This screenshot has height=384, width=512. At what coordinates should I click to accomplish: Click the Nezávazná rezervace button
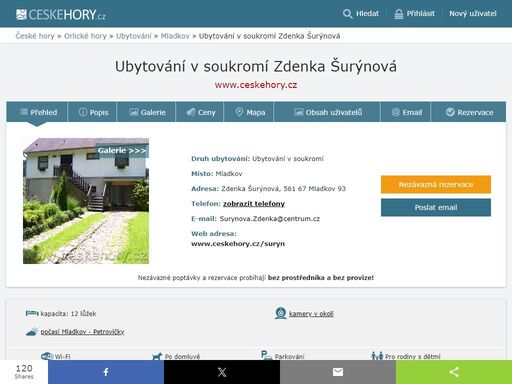pos(436,184)
